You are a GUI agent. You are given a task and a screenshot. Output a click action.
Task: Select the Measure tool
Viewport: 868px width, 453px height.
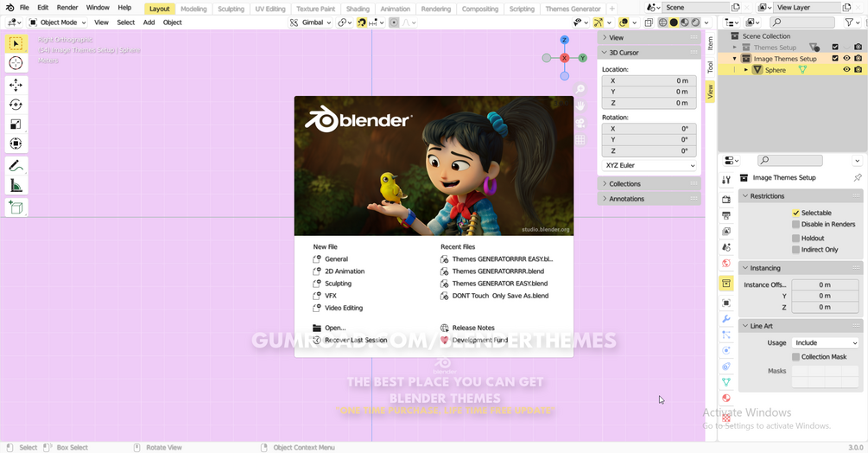click(x=16, y=186)
